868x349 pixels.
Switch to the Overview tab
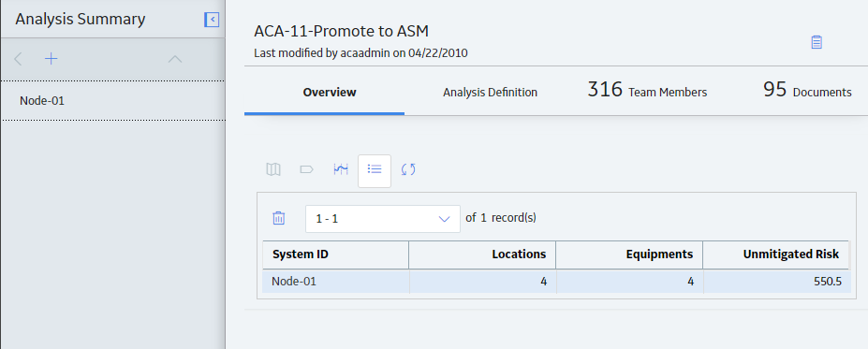coord(330,93)
